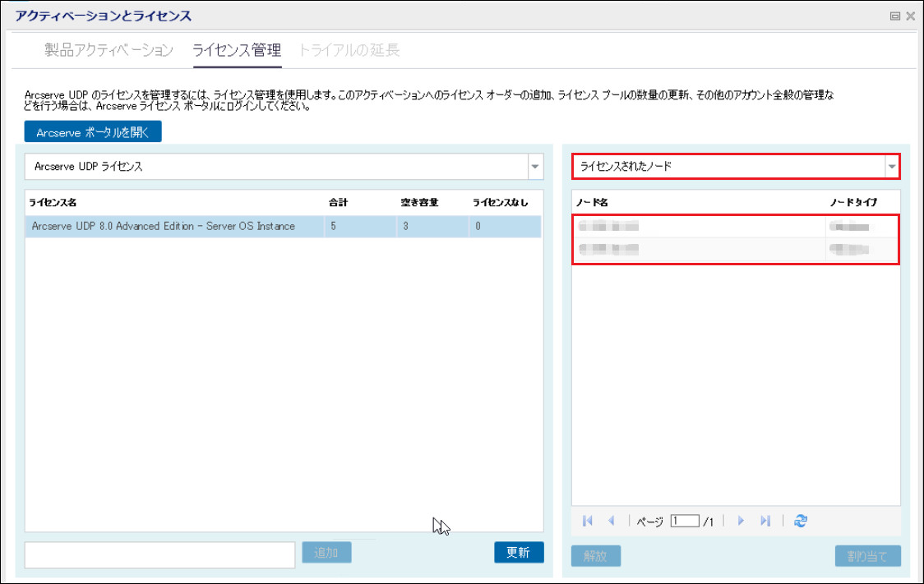The width and height of the screenshot is (924, 584).
Task: Focus the license key input field
Action: (x=159, y=555)
